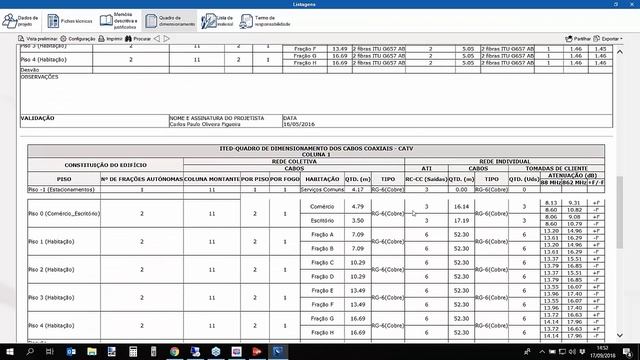This screenshot has height=360, width=640.
Task: Open Google Chrome from the taskbar
Action: point(175,351)
